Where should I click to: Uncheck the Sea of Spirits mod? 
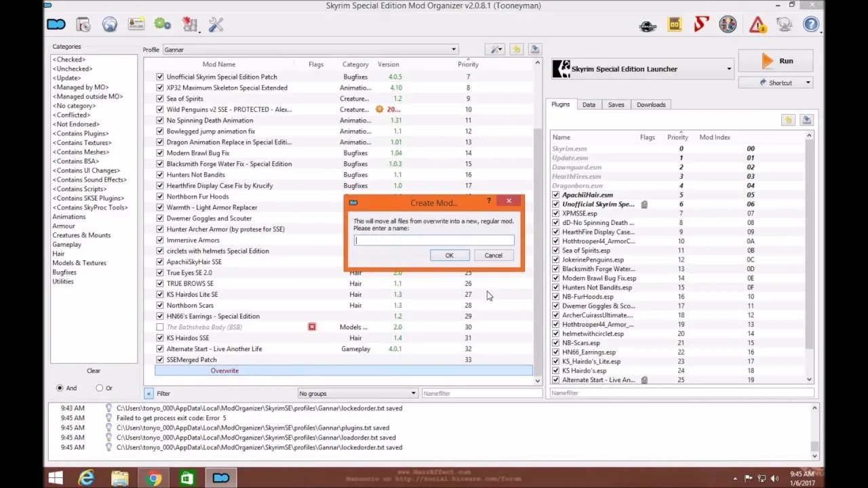pos(159,98)
